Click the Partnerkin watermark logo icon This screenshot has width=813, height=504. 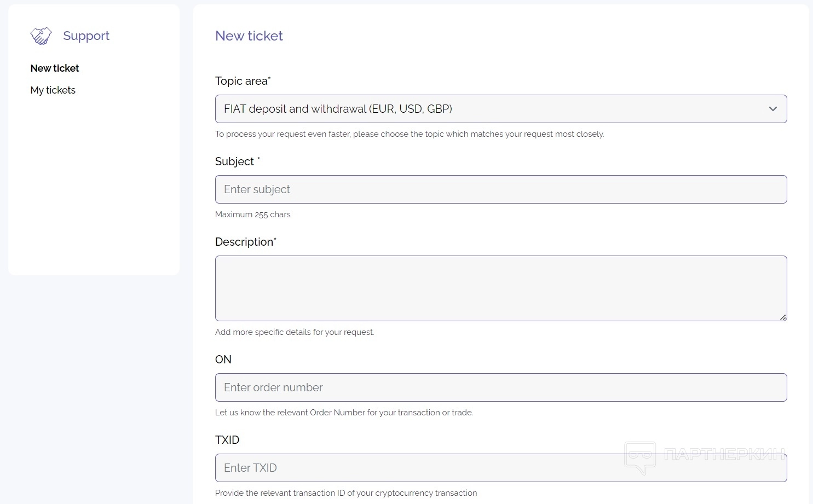point(640,457)
